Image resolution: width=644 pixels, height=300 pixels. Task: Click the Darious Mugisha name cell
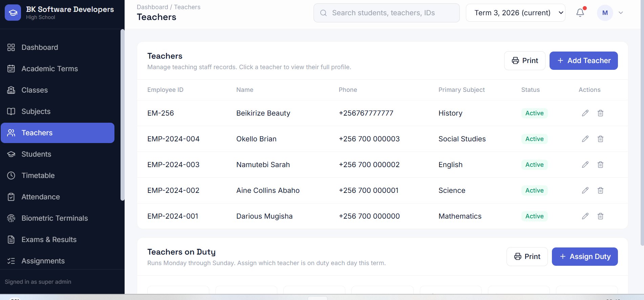tap(264, 216)
